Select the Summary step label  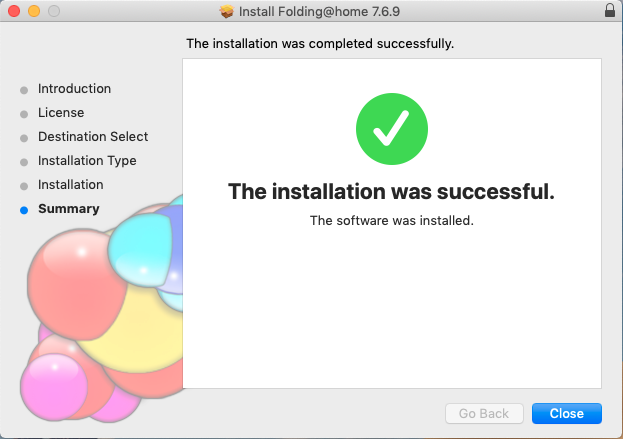69,209
